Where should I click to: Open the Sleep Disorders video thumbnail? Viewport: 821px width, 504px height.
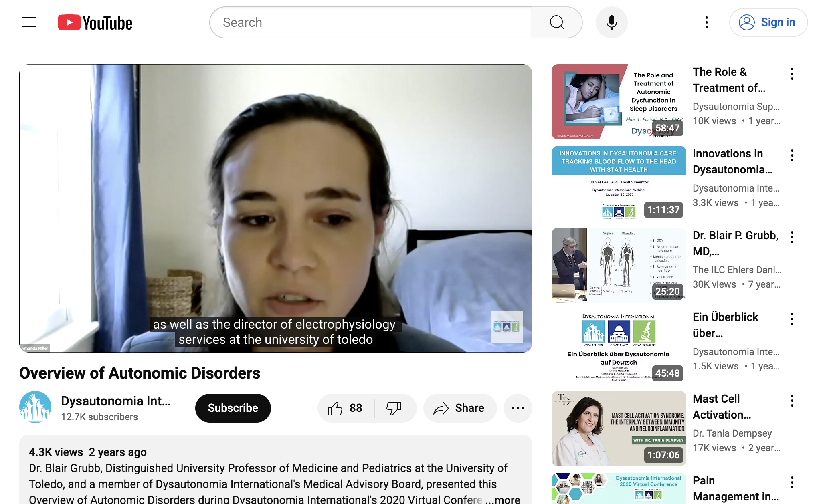point(619,102)
